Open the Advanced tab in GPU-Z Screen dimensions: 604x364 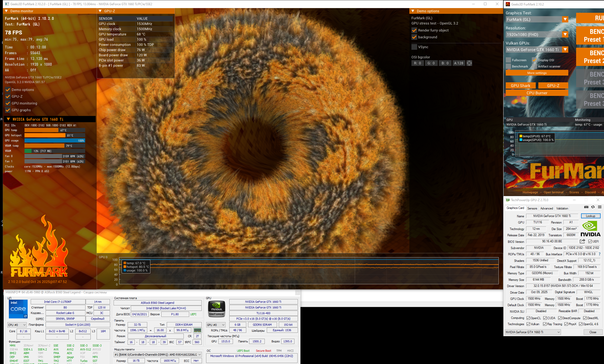click(547, 208)
